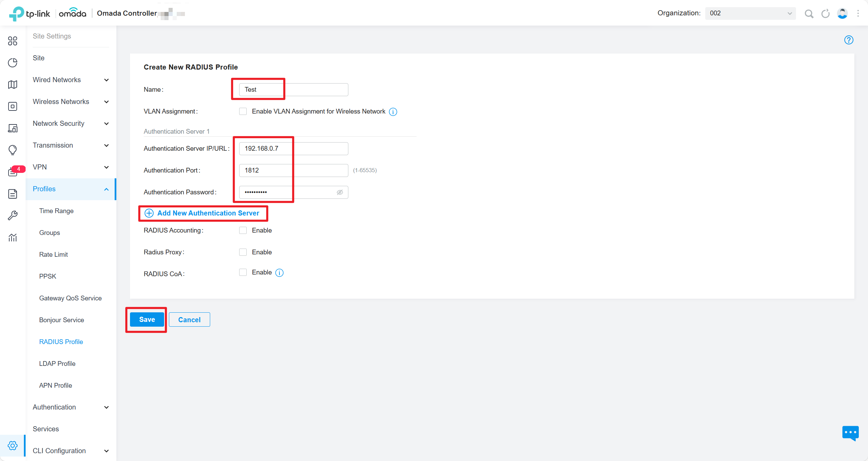Click the Authentication Password field
Viewport: 868px width, 461px height.
(x=293, y=192)
